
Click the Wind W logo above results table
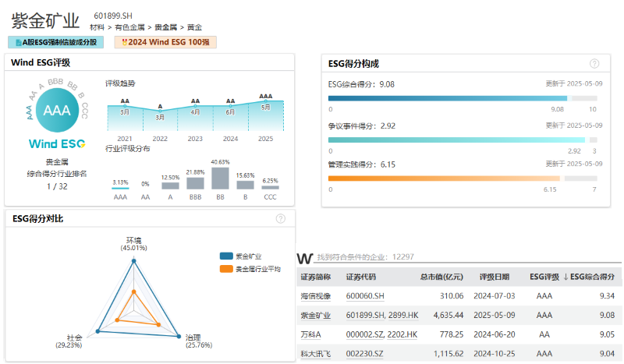click(x=305, y=256)
